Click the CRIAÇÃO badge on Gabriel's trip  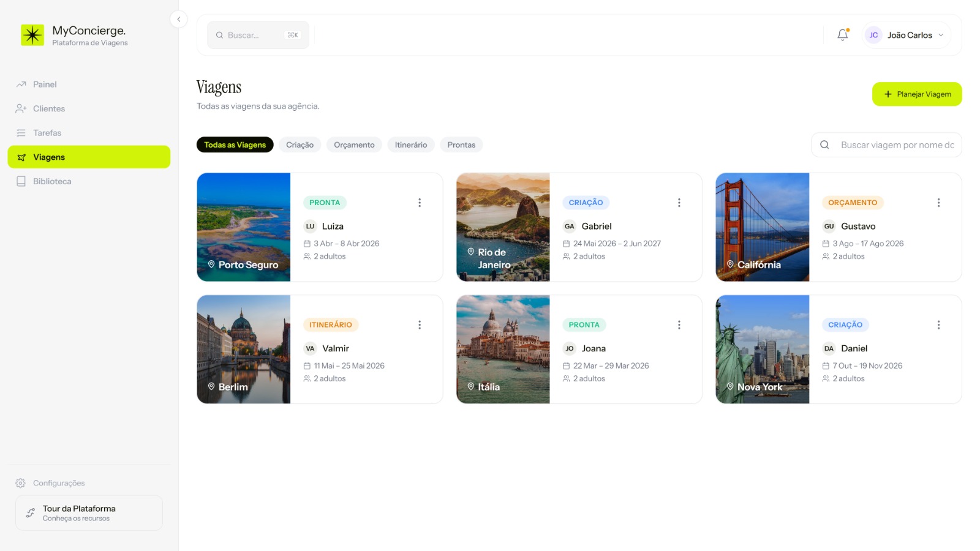click(586, 203)
